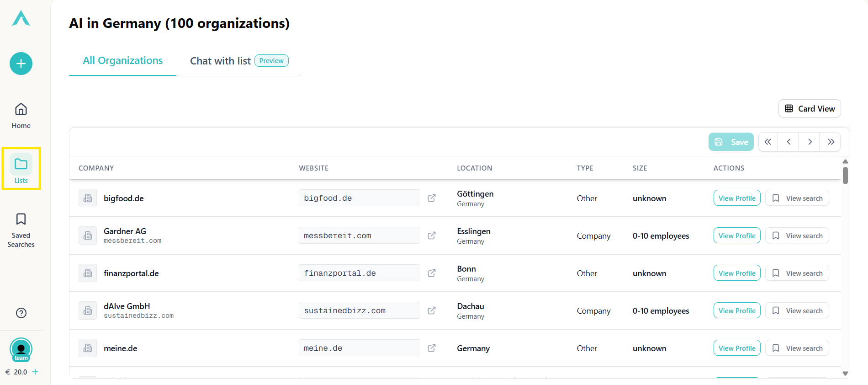Switch to Card View
Viewport: 868px width, 385px height.
click(x=810, y=109)
